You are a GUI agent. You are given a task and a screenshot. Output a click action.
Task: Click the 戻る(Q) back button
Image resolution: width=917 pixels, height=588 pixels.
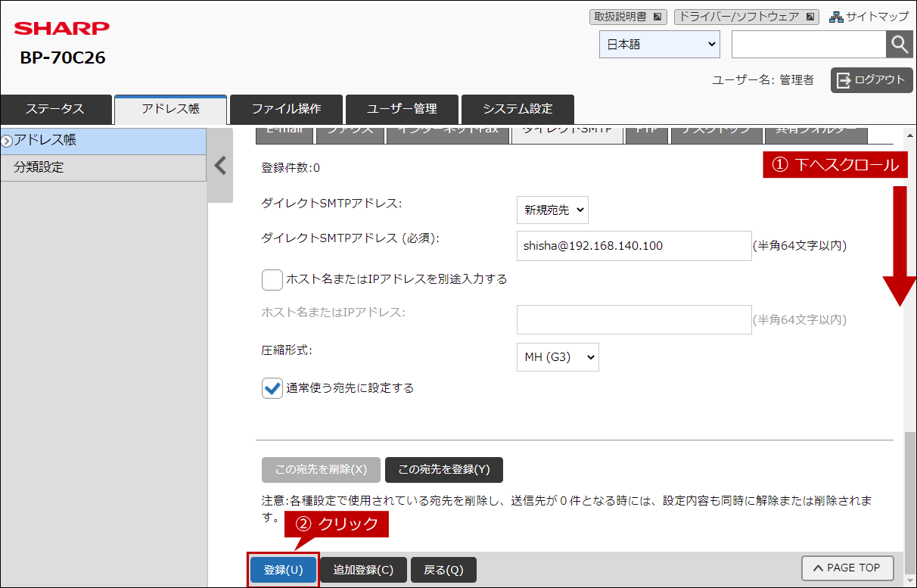click(x=443, y=570)
